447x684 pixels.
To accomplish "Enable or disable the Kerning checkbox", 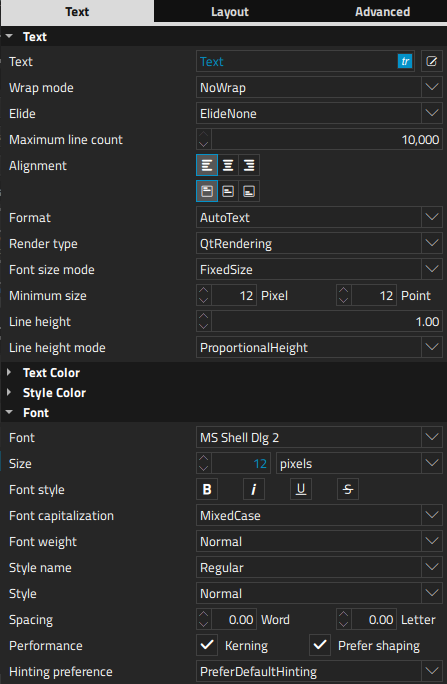I will coord(207,646).
